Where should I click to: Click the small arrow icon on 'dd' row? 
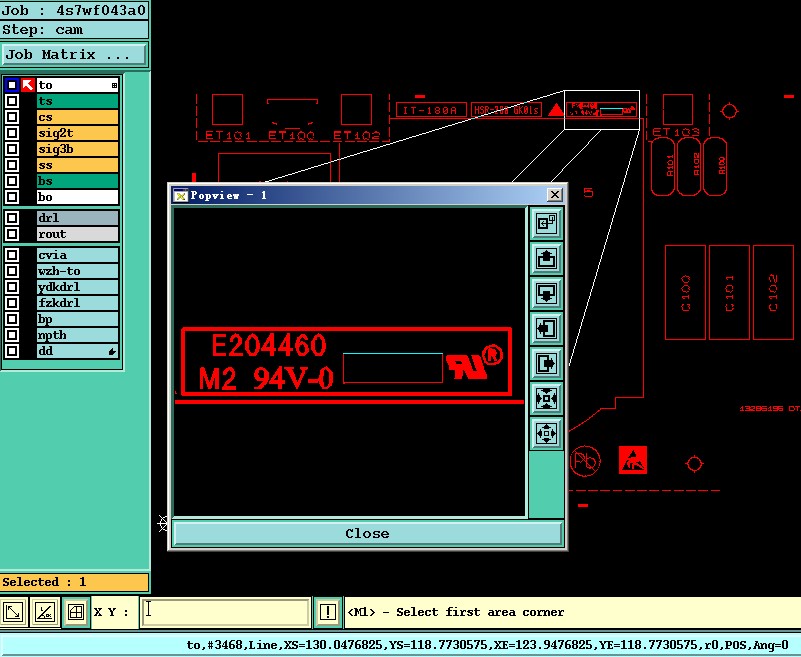[112, 351]
